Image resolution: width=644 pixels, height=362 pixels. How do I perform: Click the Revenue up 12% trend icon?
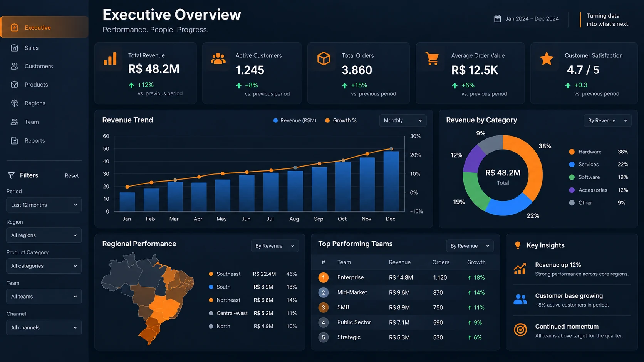click(520, 269)
